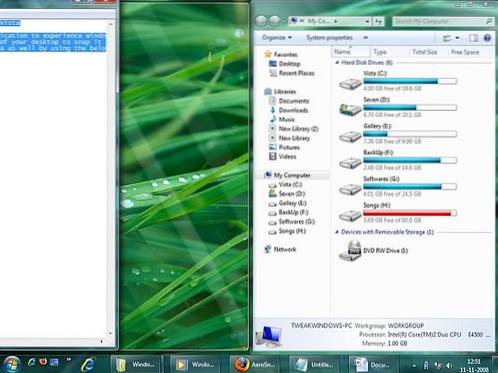Select the Vista (C:) drive icon

pyautogui.click(x=350, y=83)
